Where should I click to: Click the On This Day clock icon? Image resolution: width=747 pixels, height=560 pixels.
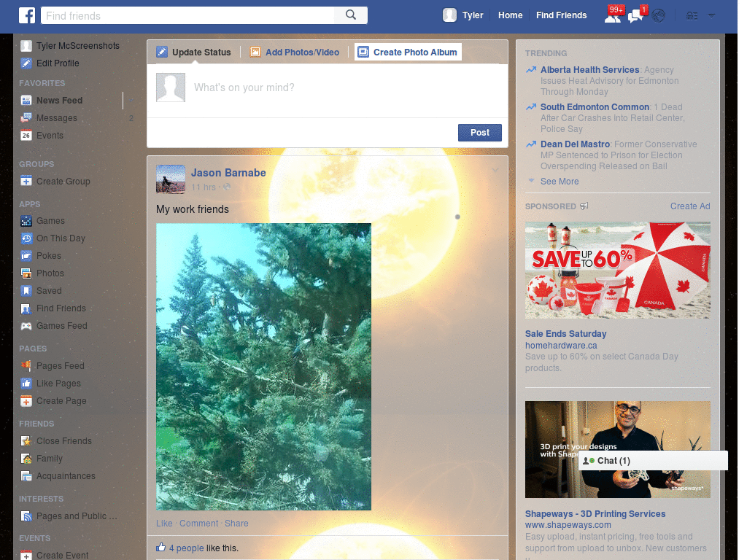tap(26, 238)
